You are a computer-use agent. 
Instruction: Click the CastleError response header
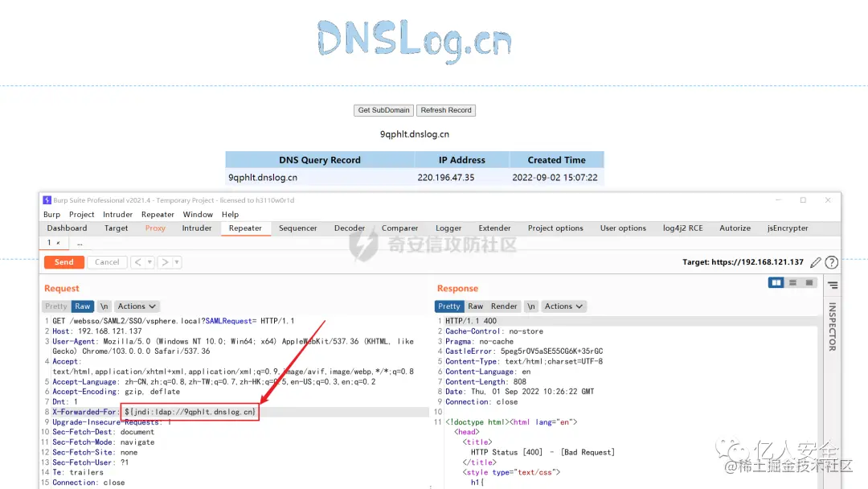pyautogui.click(x=524, y=351)
